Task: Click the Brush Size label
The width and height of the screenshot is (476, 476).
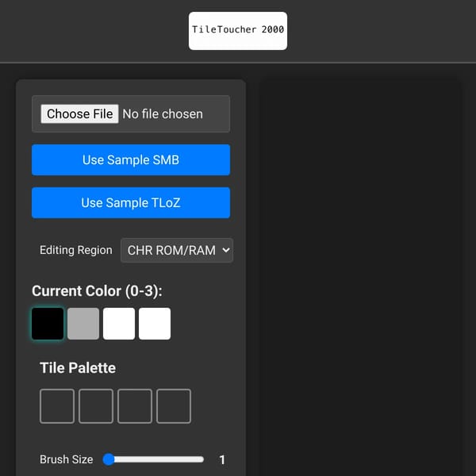Action: pos(67,459)
